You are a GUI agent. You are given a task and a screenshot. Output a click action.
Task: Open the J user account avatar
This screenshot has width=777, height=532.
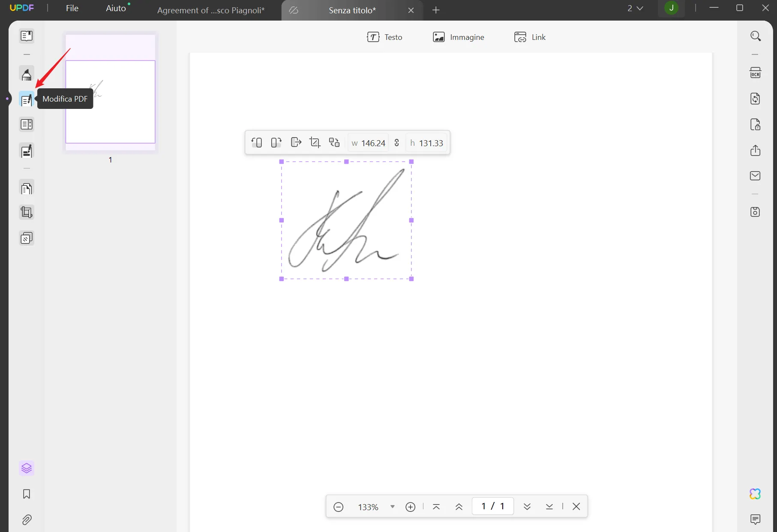click(672, 8)
